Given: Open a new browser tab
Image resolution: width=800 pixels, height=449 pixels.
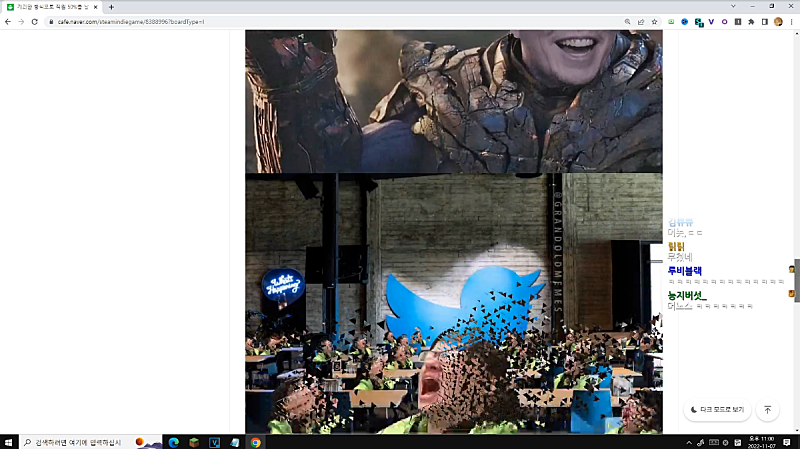Looking at the screenshot, I should coord(111,7).
